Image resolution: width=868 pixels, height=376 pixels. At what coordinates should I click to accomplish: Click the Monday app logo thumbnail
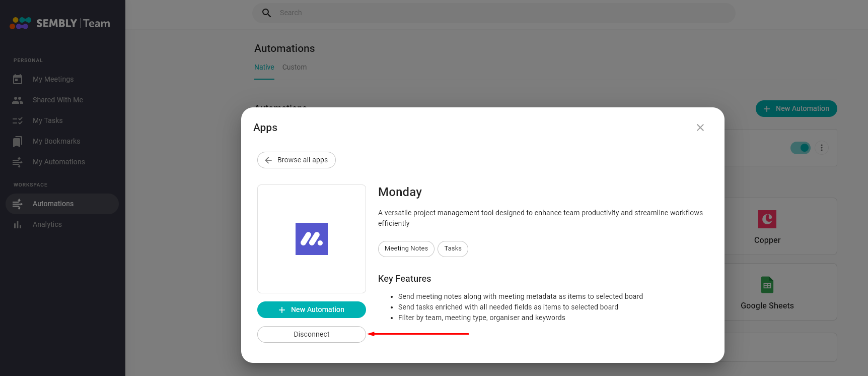(312, 239)
